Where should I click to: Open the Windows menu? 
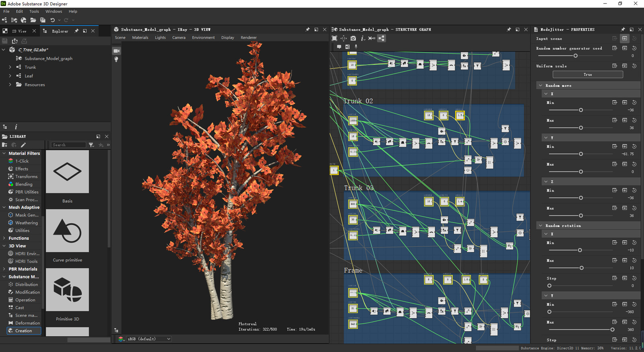[54, 11]
